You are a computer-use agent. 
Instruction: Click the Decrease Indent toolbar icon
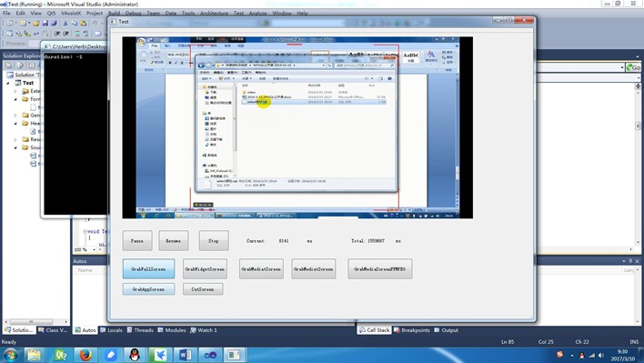56,34
